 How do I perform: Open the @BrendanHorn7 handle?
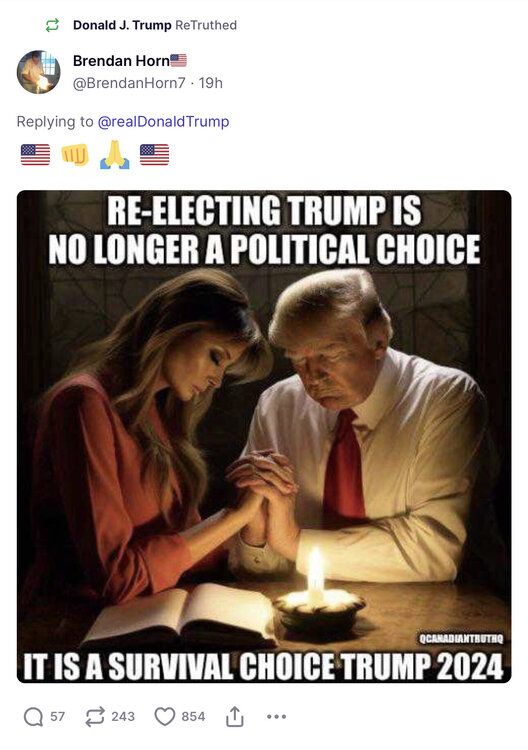pyautogui.click(x=129, y=83)
